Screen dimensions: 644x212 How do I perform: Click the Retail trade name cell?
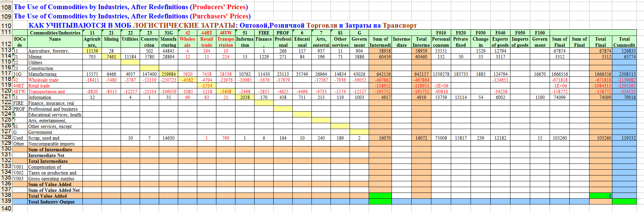39,86
